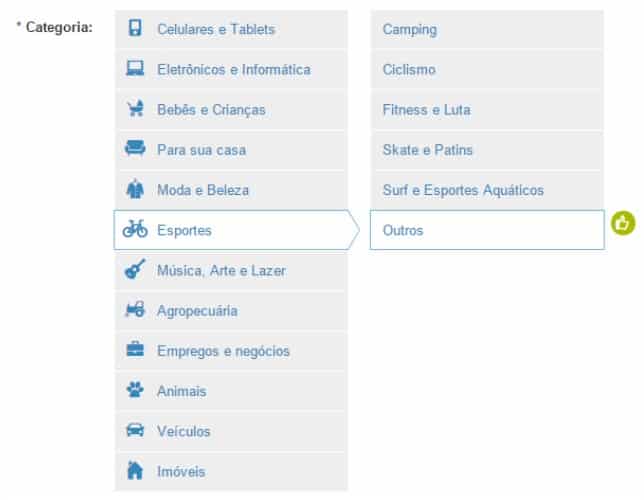The image size is (644, 500).
Task: Select the highlighted Outros subcategory
Action: pyautogui.click(x=487, y=230)
